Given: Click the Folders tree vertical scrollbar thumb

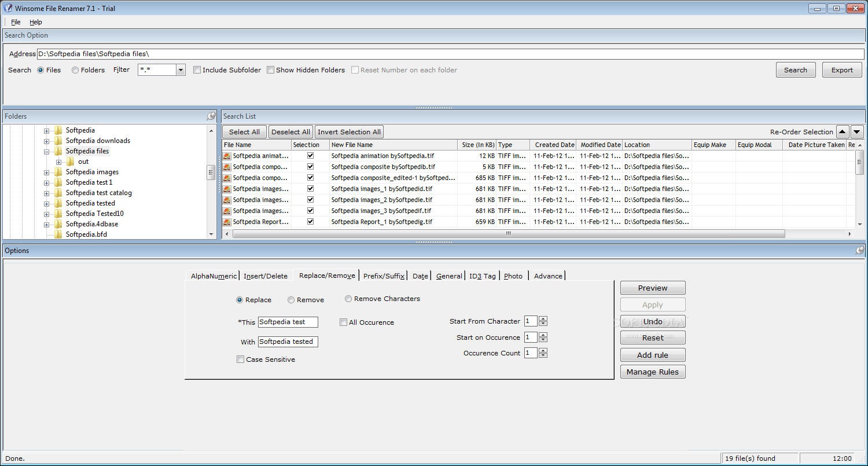Looking at the screenshot, I should tap(211, 173).
